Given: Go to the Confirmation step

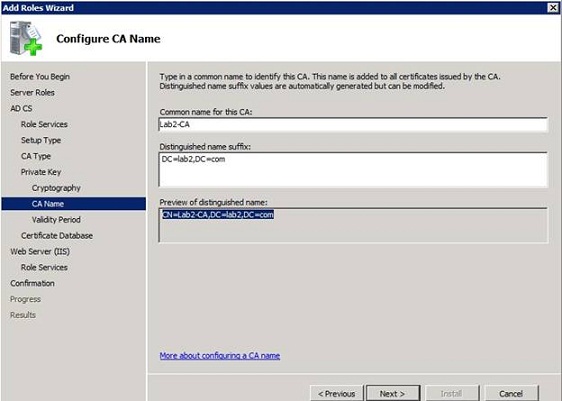Looking at the screenshot, I should click(32, 283).
